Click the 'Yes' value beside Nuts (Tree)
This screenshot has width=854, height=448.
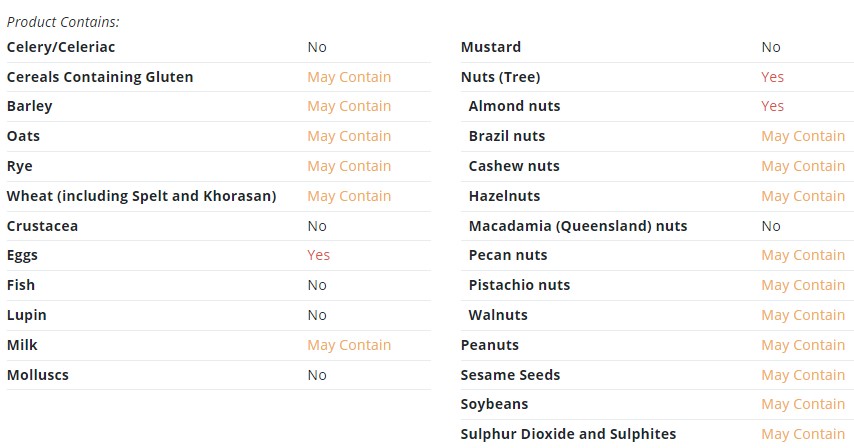click(x=772, y=77)
